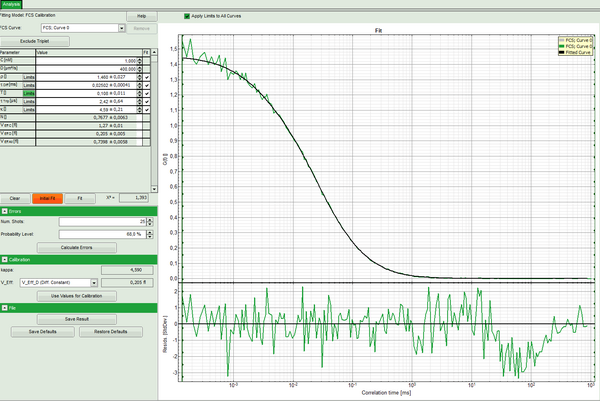
Task: Collapse the File section
Action: tap(6, 309)
